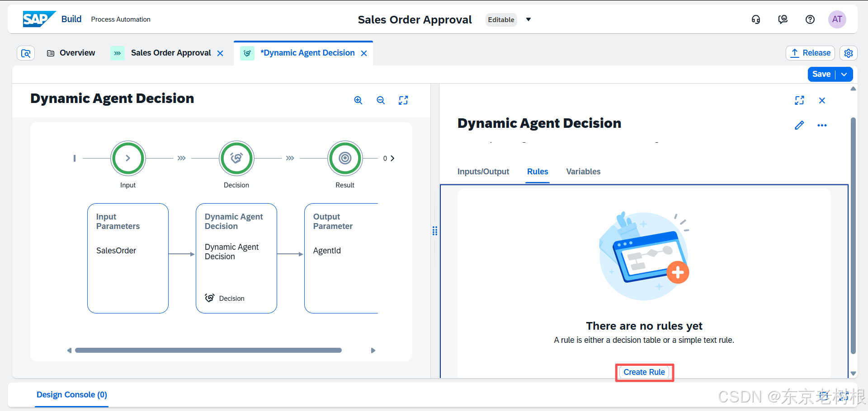Open the artifact search icon beside Overview
The height and width of the screenshot is (411, 868).
[26, 53]
